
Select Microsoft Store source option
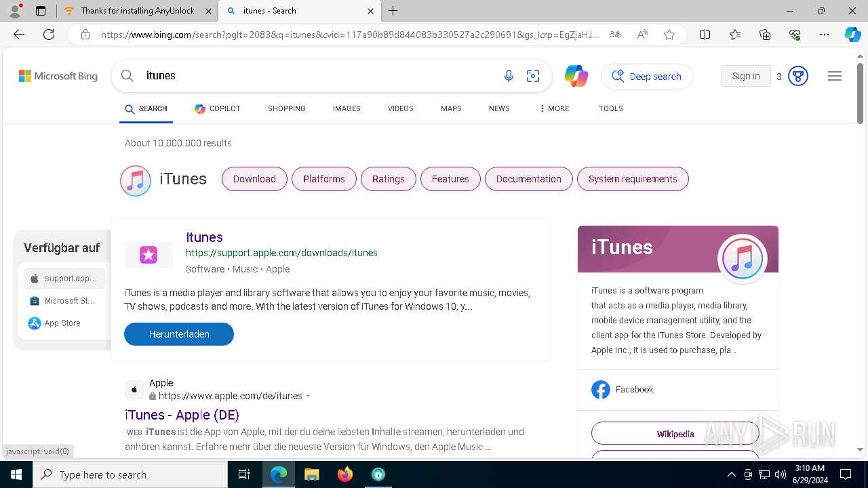coord(64,301)
